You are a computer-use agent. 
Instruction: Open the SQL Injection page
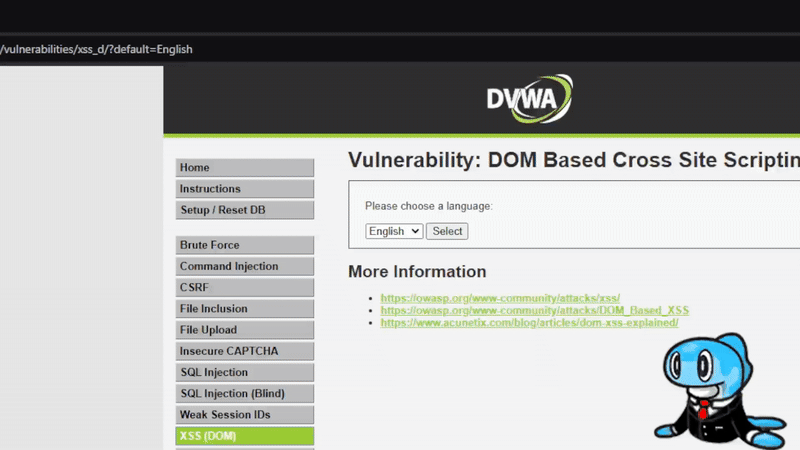245,372
